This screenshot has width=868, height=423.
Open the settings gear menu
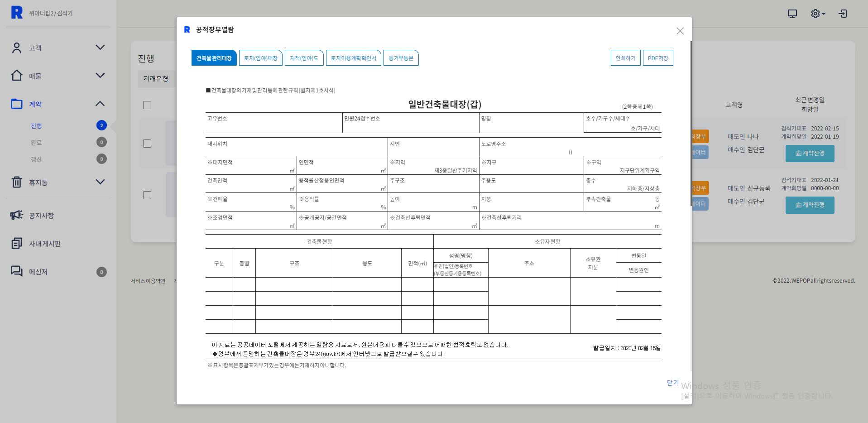817,14
